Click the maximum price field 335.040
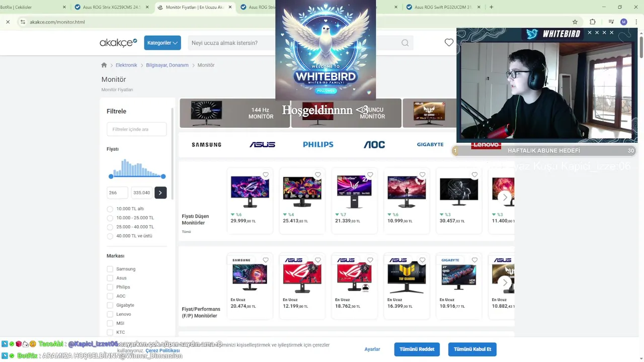 coord(141,193)
